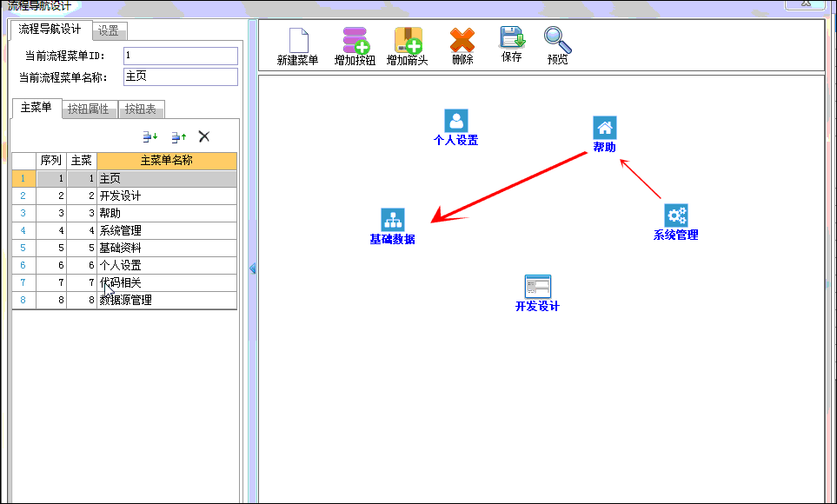Select the 开发设计 node icon
Screen dimensions: 837x504
pyautogui.click(x=537, y=286)
